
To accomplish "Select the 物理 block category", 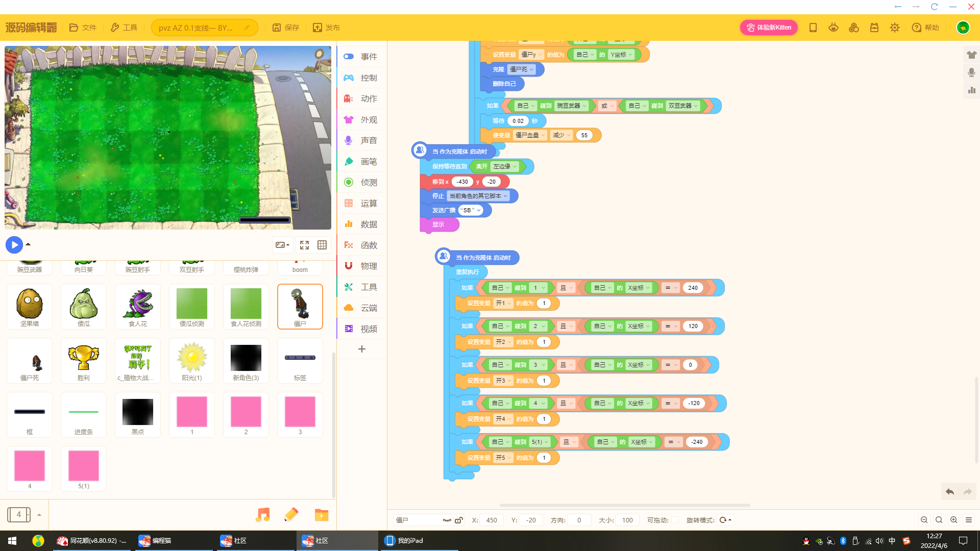I will pyautogui.click(x=361, y=266).
